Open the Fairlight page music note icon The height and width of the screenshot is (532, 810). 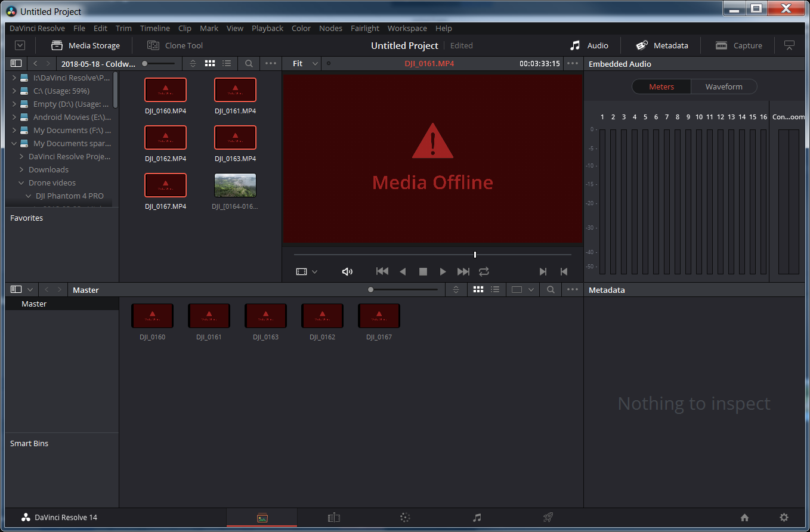coord(477,518)
